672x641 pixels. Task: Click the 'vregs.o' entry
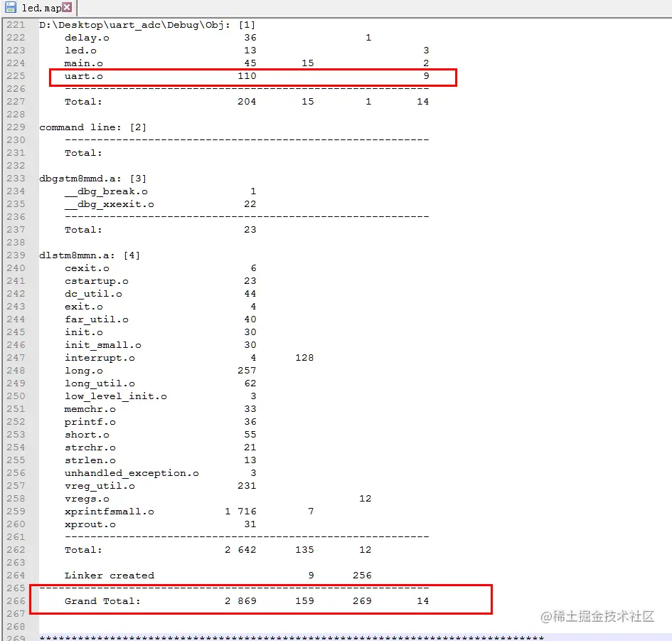[87, 499]
